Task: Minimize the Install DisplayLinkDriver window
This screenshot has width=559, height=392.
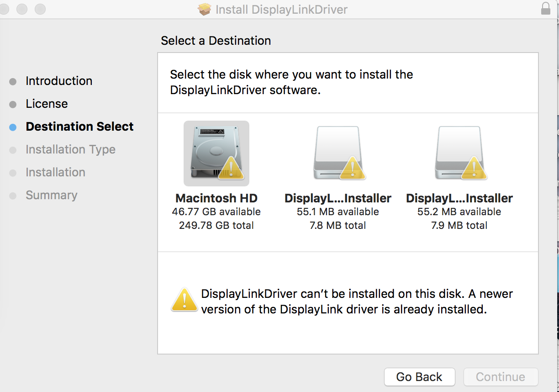Action: click(22, 9)
